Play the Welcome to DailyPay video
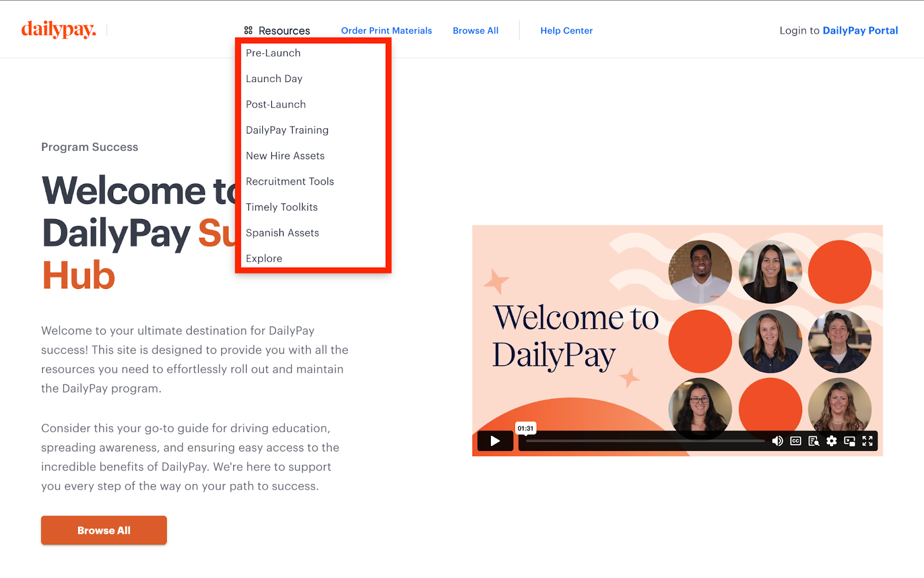Screen dimensions: 924x578 tap(495, 441)
